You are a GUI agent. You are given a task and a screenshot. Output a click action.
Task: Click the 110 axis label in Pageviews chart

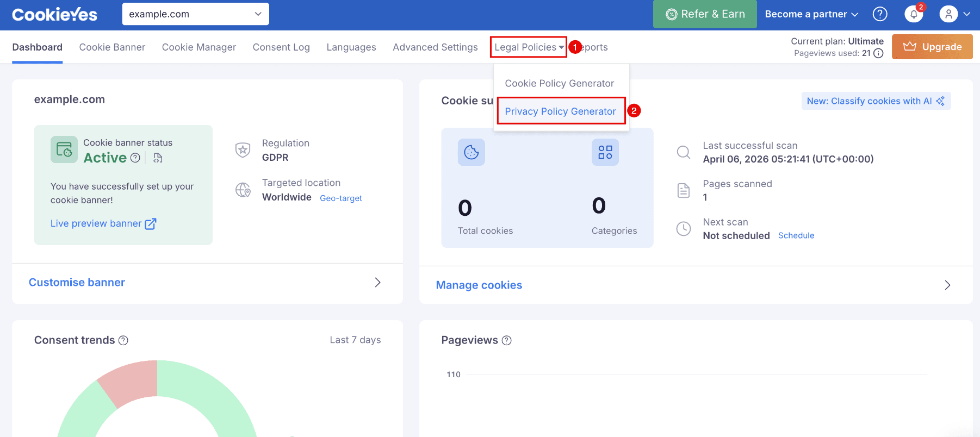point(453,374)
